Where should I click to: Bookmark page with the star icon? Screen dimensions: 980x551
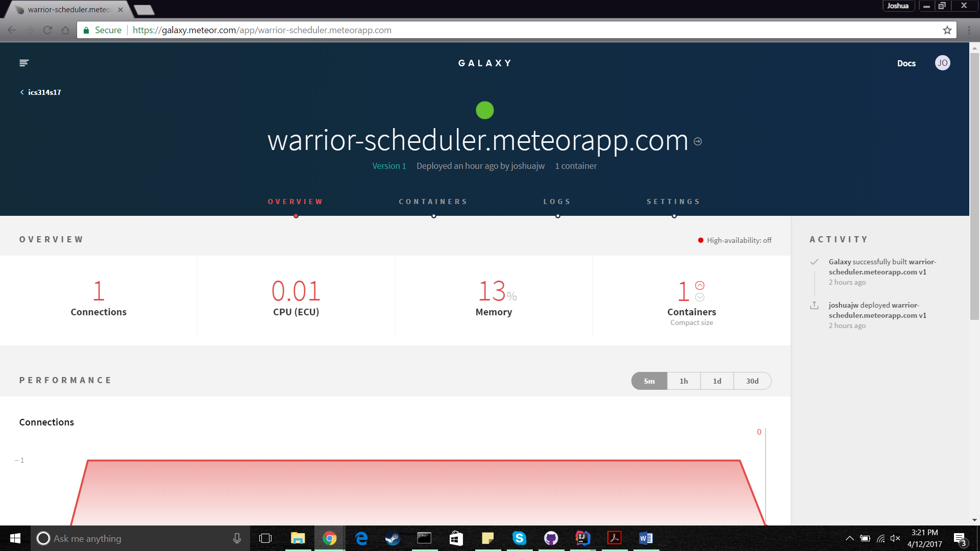pyautogui.click(x=947, y=30)
